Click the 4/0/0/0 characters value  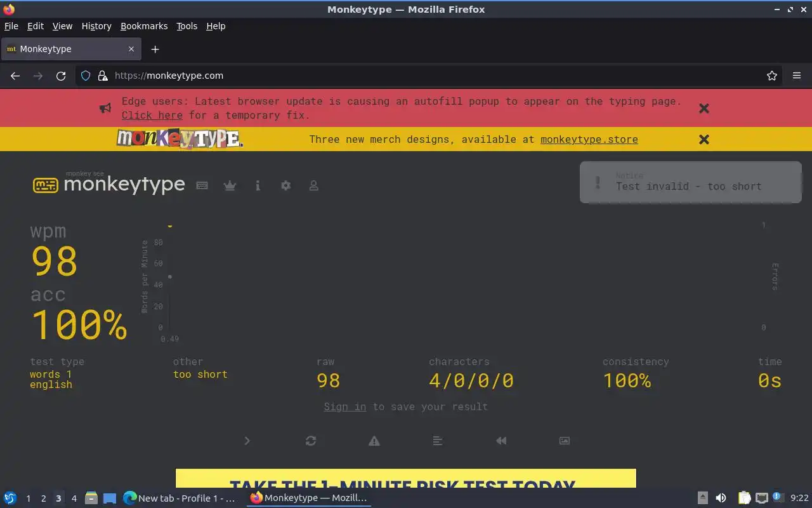pos(471,380)
